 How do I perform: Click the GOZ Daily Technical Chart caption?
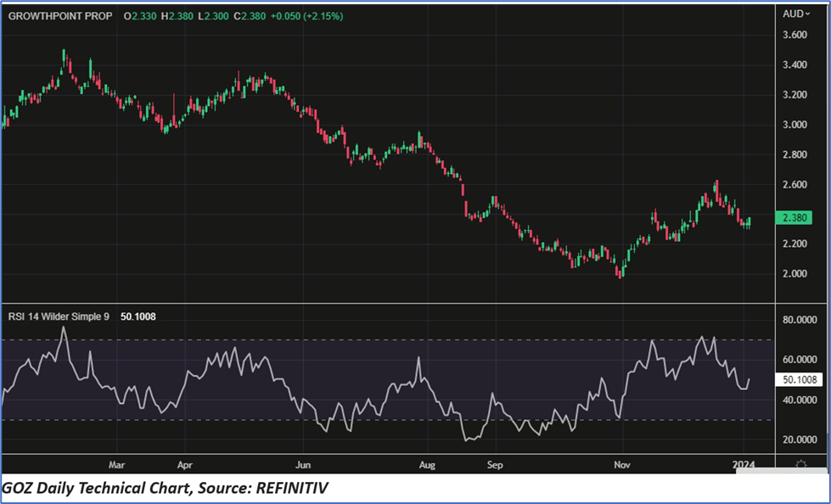[x=166, y=488]
